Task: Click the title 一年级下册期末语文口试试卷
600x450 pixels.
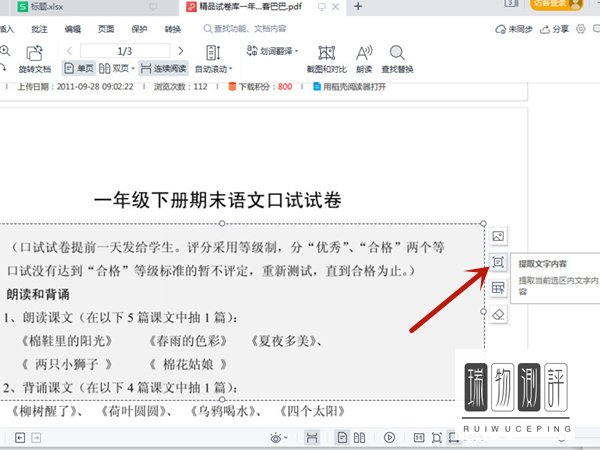Action: pyautogui.click(x=217, y=200)
